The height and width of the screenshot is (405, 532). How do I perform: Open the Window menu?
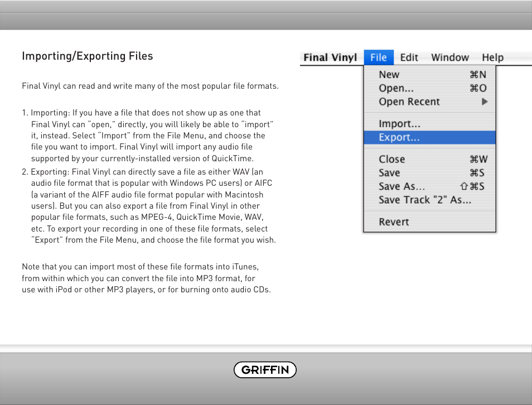(450, 57)
